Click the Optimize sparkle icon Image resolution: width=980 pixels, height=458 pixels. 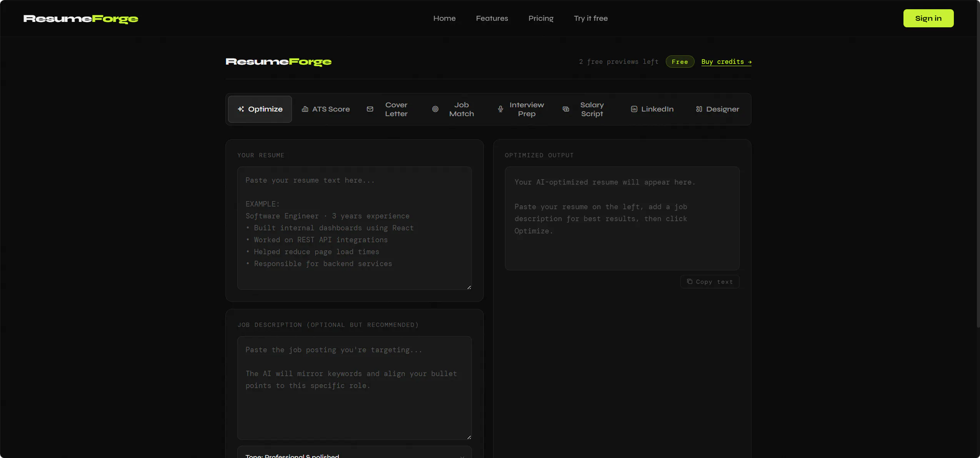coord(241,109)
